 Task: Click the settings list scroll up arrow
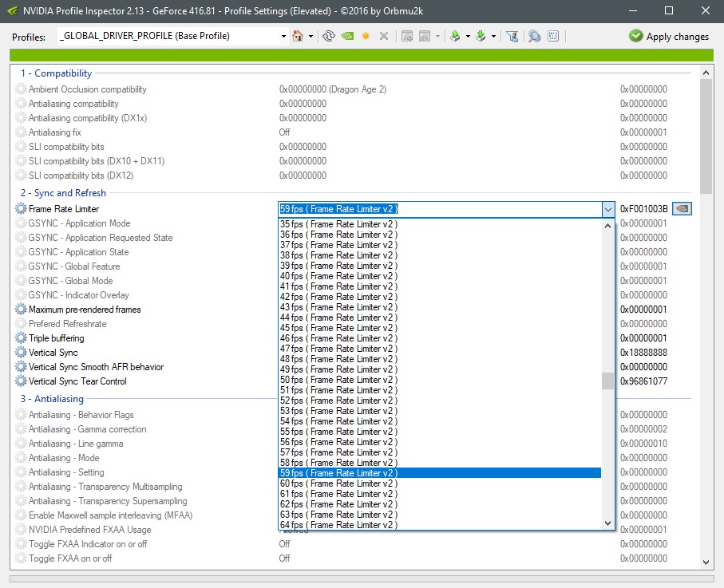(x=706, y=73)
